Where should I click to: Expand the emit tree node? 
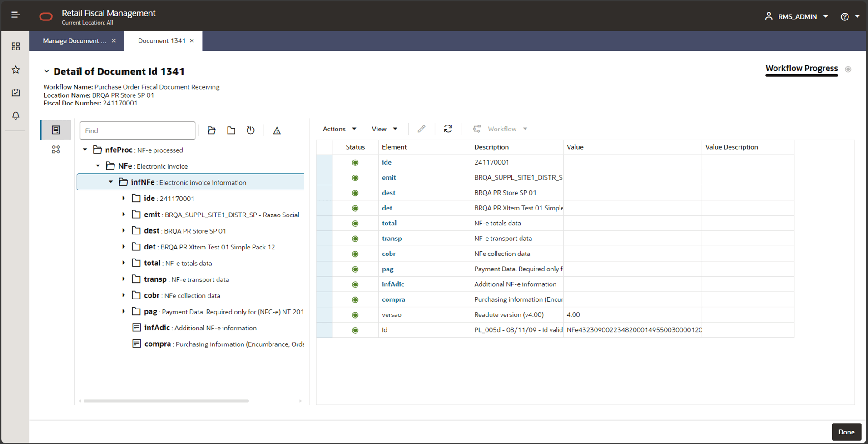(x=124, y=214)
